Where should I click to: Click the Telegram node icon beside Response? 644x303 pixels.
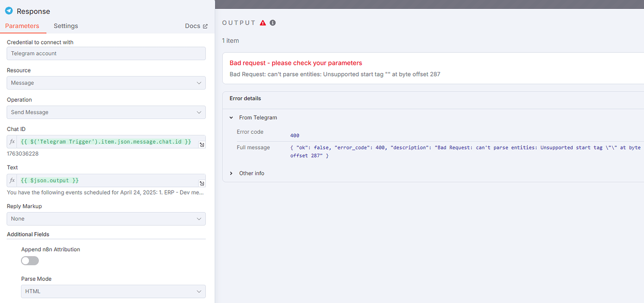[x=8, y=11]
